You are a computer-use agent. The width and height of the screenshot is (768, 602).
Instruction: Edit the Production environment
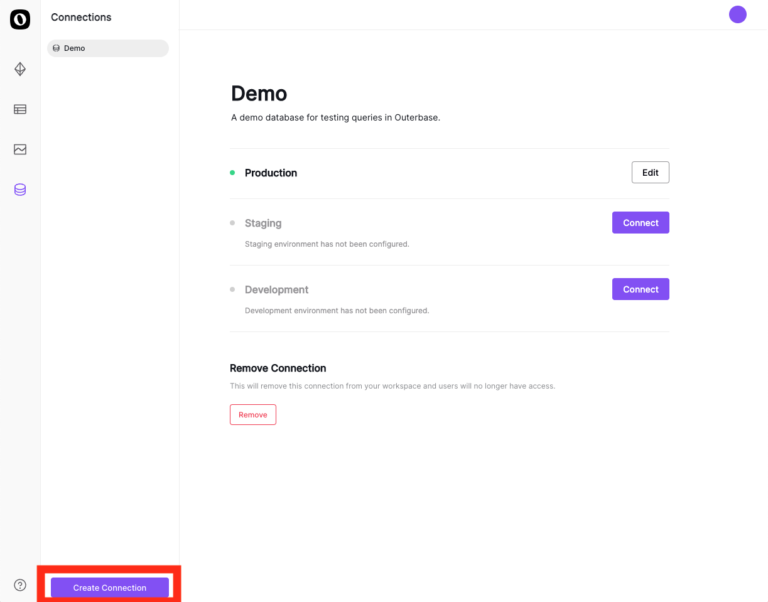pos(650,172)
